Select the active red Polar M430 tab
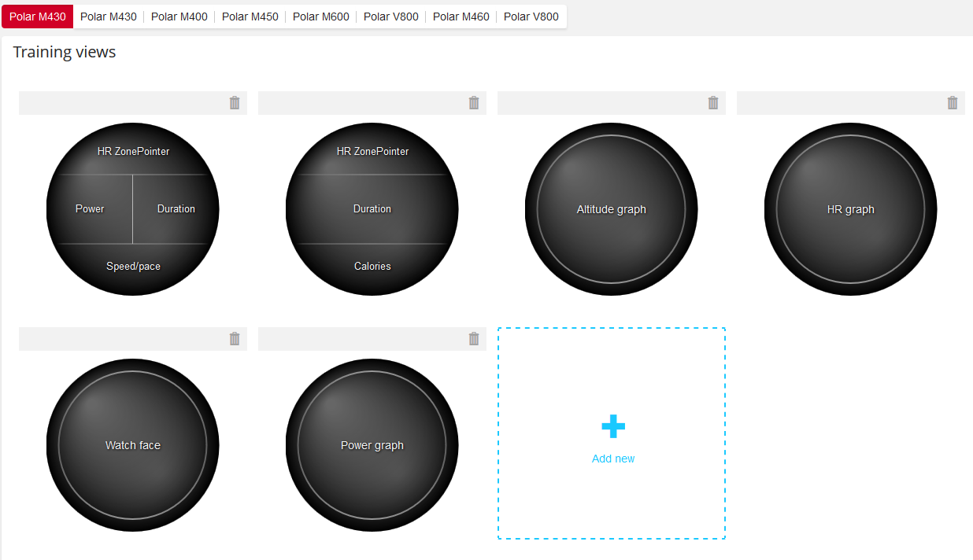973x560 pixels. pos(38,17)
